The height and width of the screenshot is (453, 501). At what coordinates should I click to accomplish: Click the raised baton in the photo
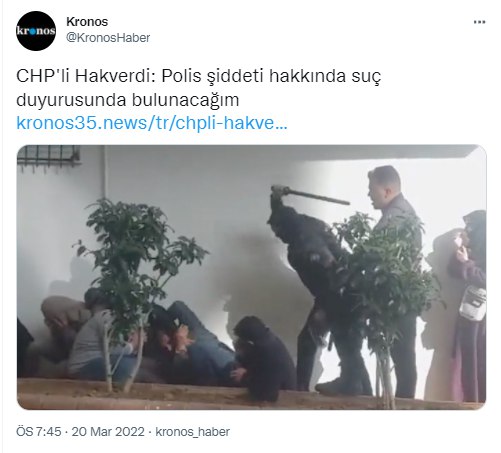(310, 195)
